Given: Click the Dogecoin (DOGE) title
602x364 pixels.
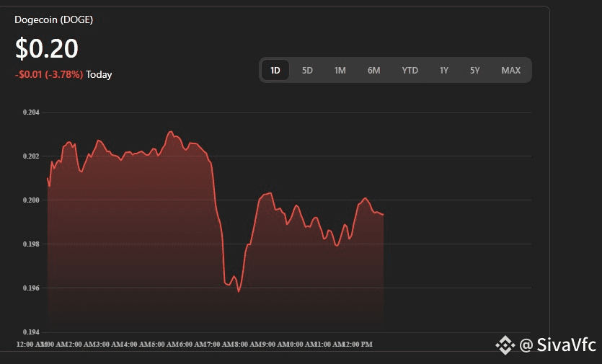Looking at the screenshot, I should [x=54, y=19].
